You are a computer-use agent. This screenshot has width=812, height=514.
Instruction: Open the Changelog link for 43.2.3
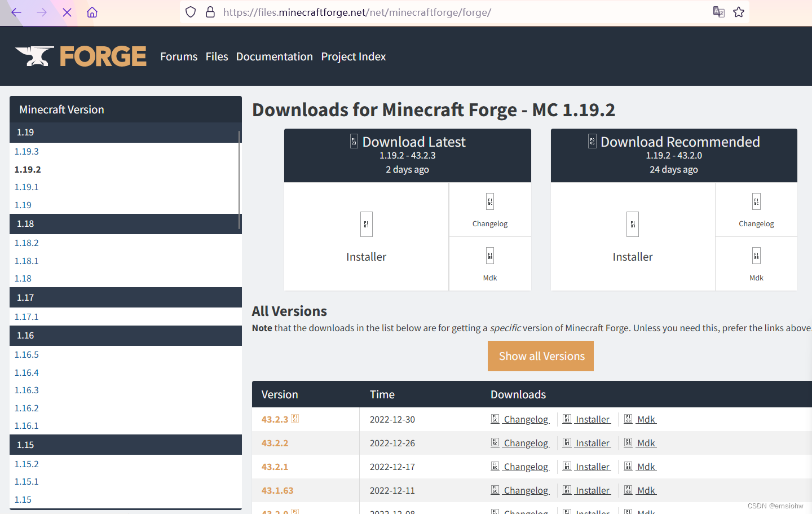[526, 419]
